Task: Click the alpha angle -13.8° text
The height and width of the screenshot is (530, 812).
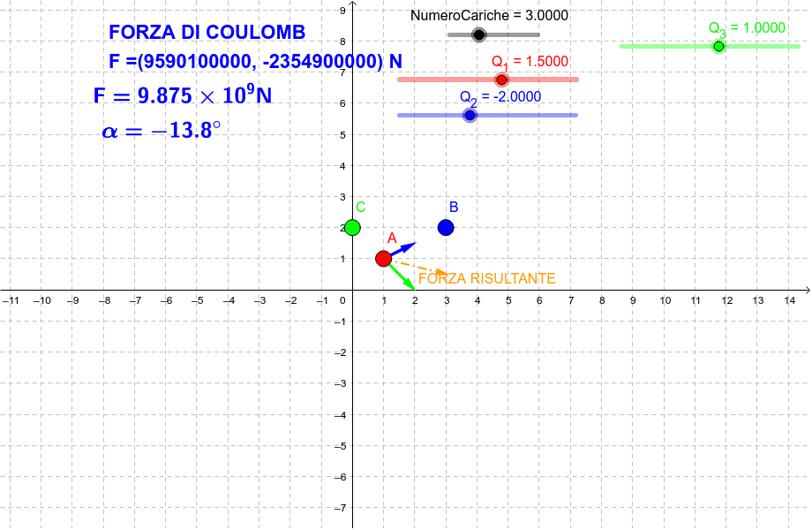Action: click(x=161, y=130)
